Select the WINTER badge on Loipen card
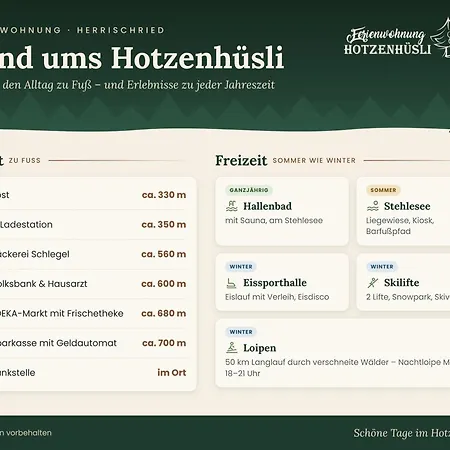Screen dimensions: 450x450 coord(241,332)
